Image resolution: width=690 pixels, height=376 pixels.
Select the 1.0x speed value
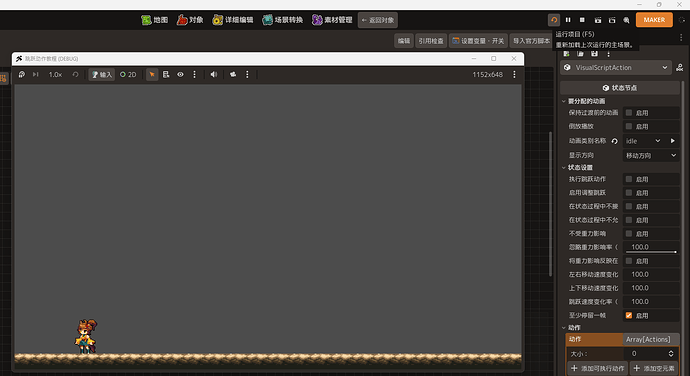coord(55,74)
